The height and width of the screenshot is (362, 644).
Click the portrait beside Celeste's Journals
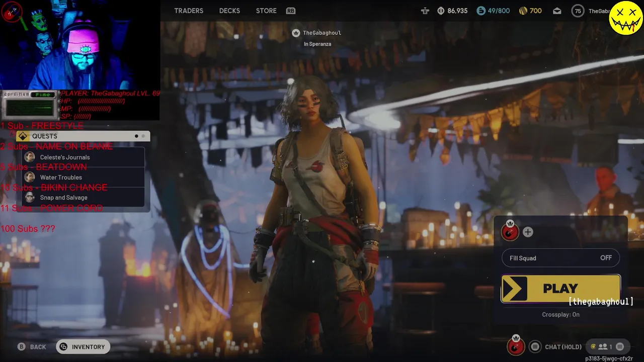(x=30, y=157)
